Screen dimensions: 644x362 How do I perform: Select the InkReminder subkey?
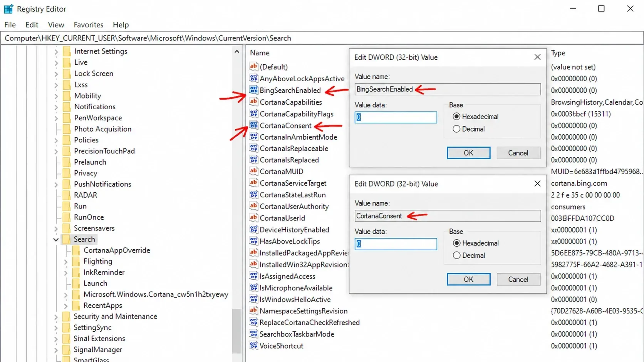pos(104,272)
